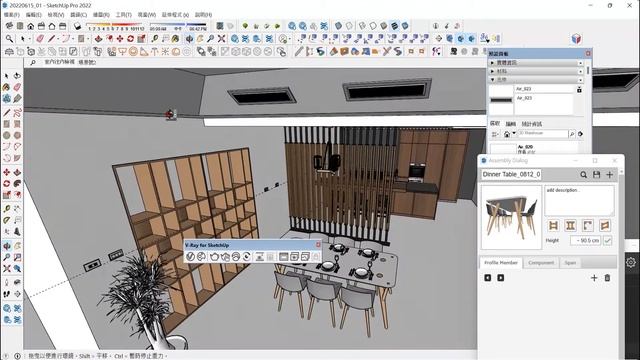Show V-Ray frame buffer icon
Viewport: 640px width, 360px height.
pyautogui.click(x=283, y=256)
